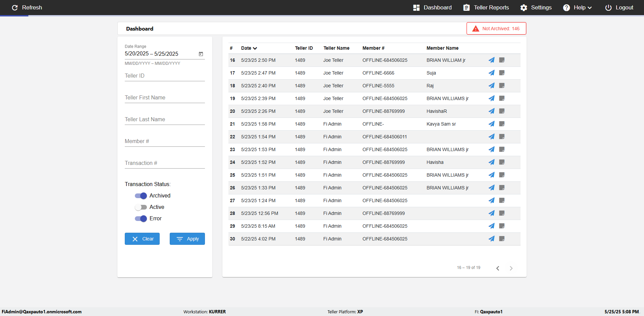Open the note icon for Suja's row
The width and height of the screenshot is (644, 316).
click(x=502, y=73)
